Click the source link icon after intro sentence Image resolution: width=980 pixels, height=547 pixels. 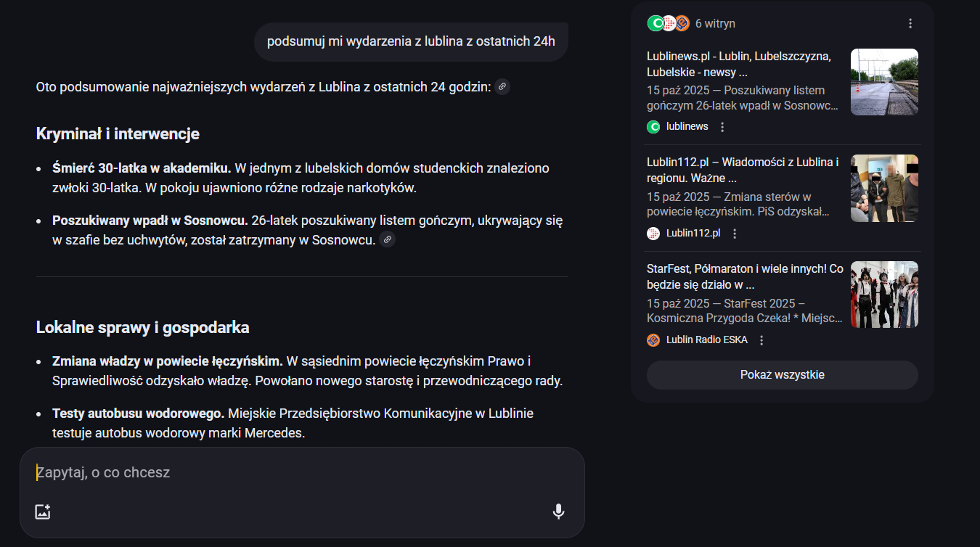click(x=502, y=87)
